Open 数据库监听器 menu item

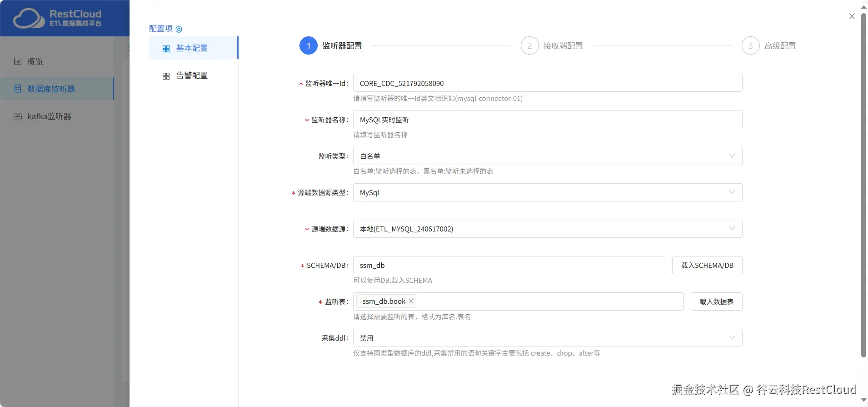click(57, 89)
